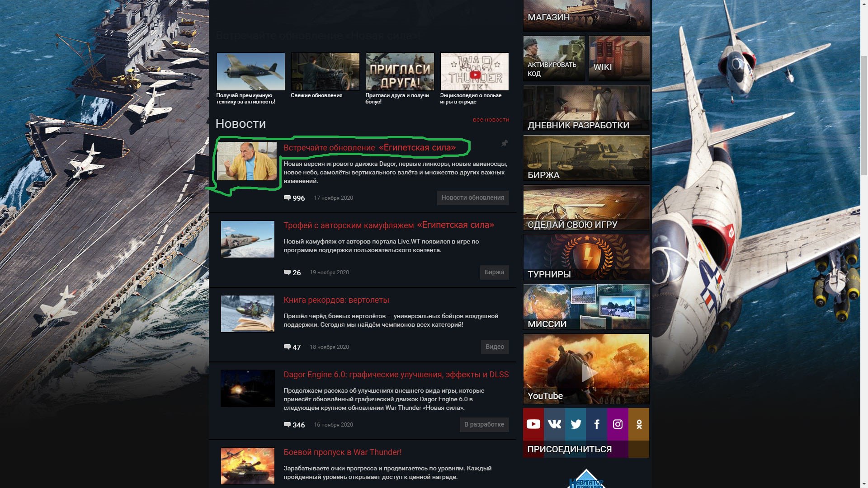Open the War Thunder Wiki video thumbnail
868x488 pixels.
click(475, 71)
